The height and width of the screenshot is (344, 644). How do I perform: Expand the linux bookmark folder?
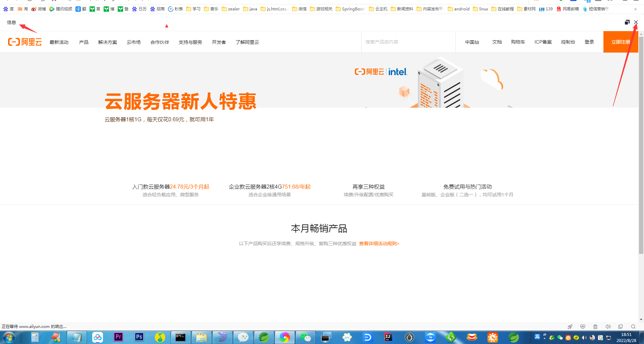point(481,9)
